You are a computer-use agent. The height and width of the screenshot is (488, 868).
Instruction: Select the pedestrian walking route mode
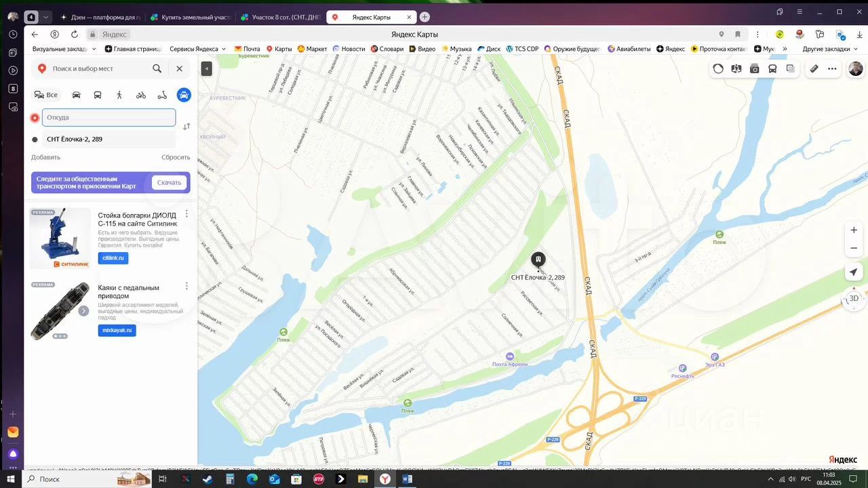point(119,95)
